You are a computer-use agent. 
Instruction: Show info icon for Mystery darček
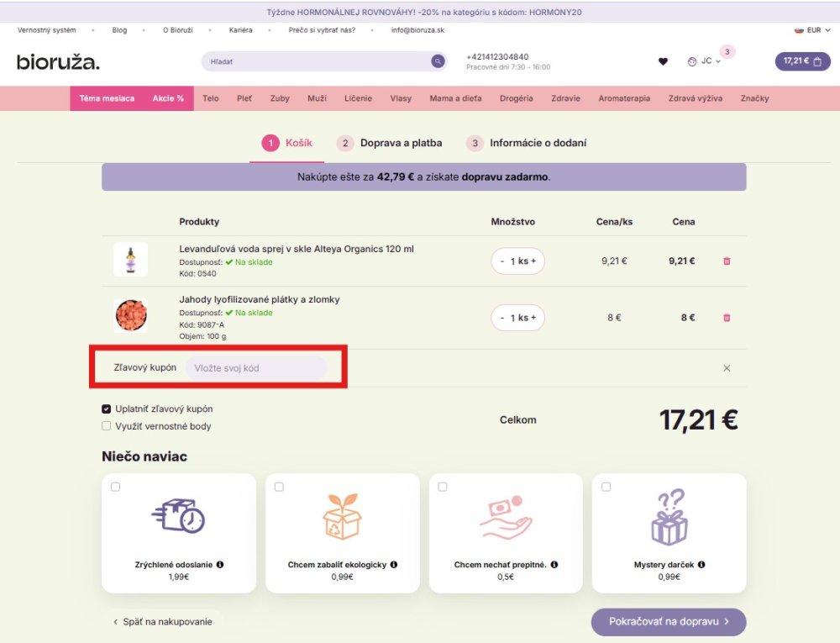(701, 565)
